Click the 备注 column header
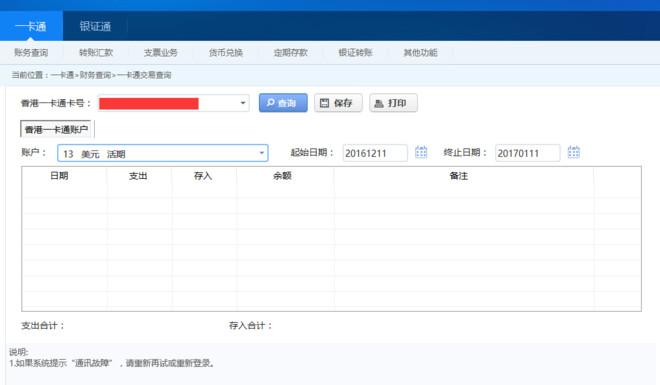The image size is (660, 385). pos(459,176)
